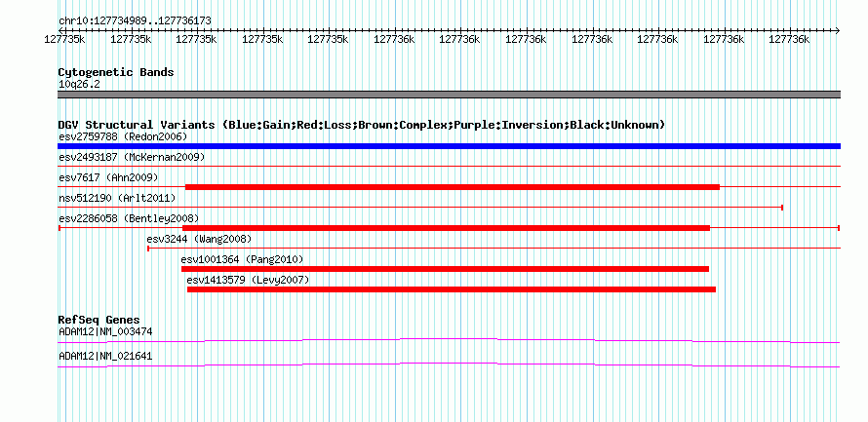The image size is (868, 422).
Task: Click the chr10:127734989..127736173 region label
Action: (x=135, y=20)
